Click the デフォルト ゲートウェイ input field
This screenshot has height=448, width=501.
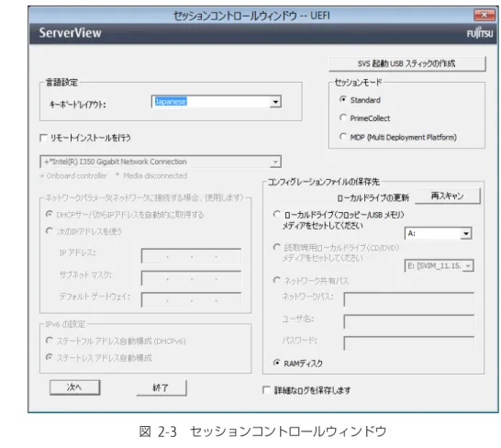point(191,299)
